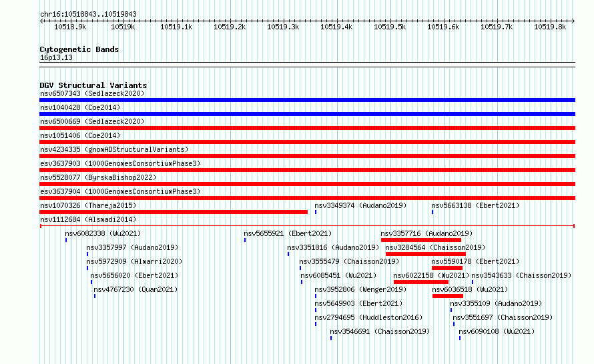594x364 pixels.
Task: Open the esv3637904 variant label
Action: pyautogui.click(x=120, y=191)
